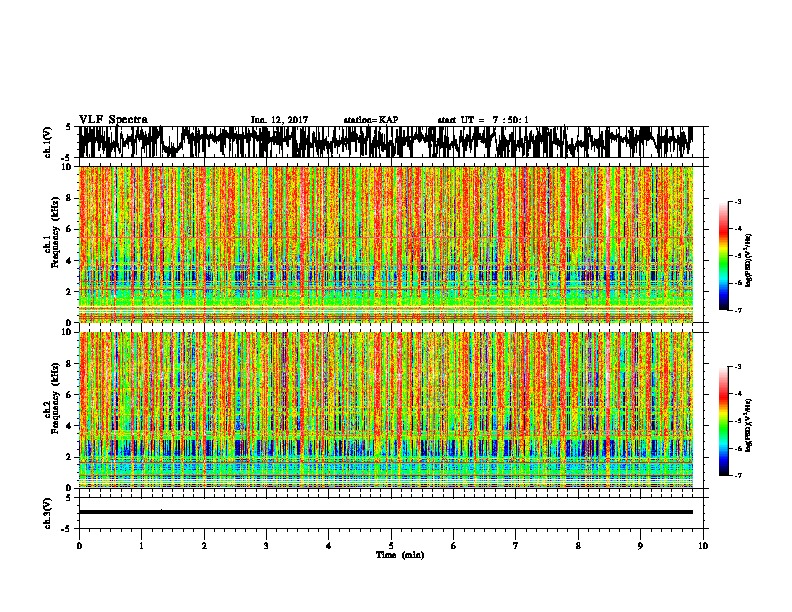Select the "start UT = 7:50:1" text
Screen dimensions: 792x612
pos(483,120)
